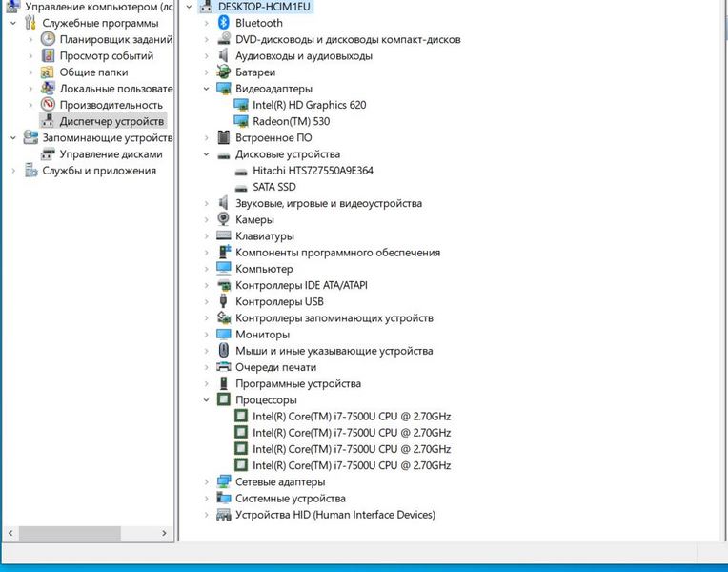Expand Службы и приложения node
Image resolution: width=728 pixels, height=572 pixels.
point(12,171)
